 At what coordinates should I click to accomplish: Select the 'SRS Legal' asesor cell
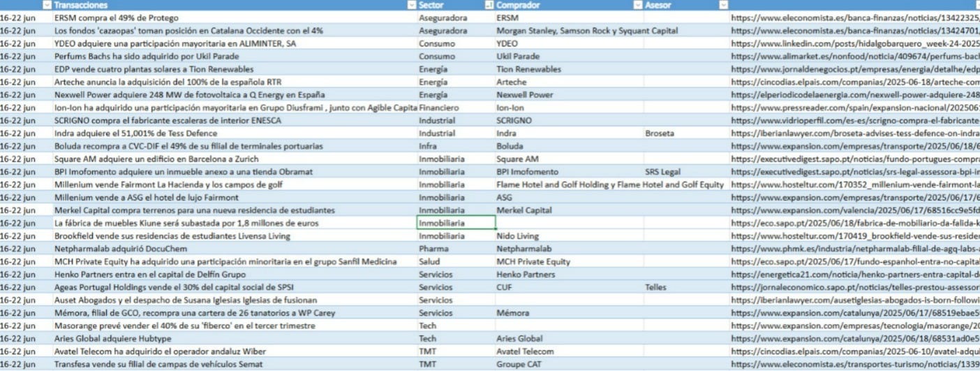point(685,172)
